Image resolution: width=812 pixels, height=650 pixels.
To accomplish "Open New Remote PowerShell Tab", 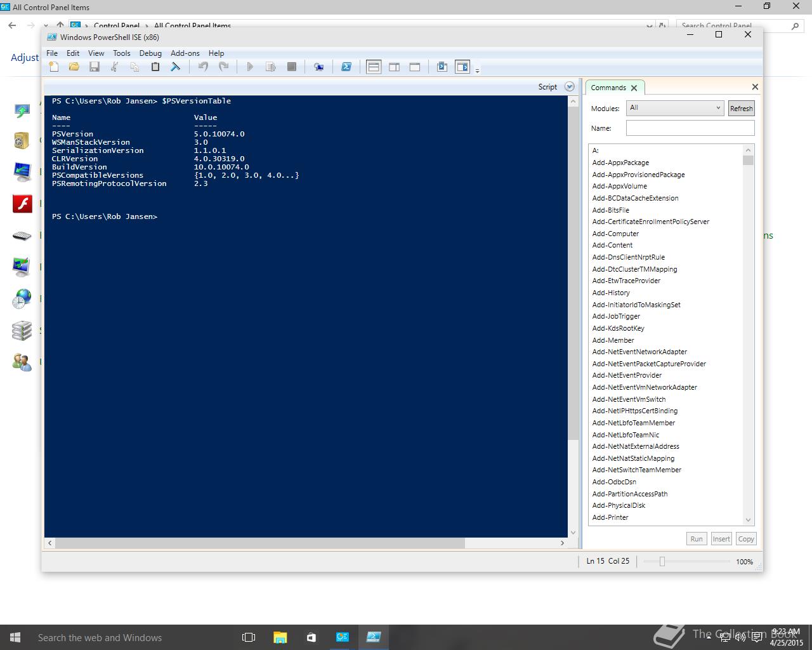I will [x=318, y=67].
